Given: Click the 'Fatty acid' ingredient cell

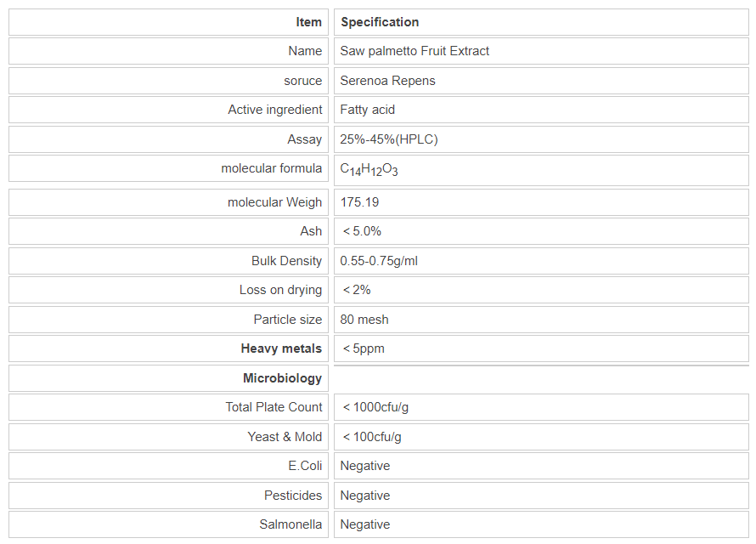Looking at the screenshot, I should tap(367, 110).
